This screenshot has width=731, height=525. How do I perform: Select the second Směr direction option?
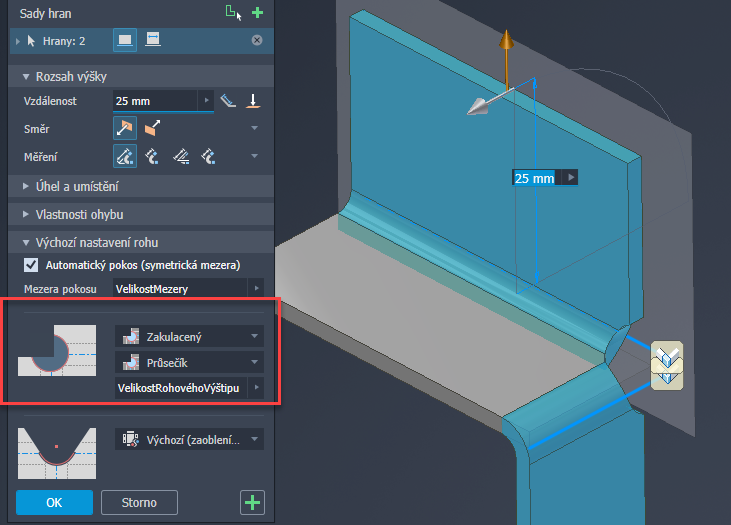(x=152, y=129)
